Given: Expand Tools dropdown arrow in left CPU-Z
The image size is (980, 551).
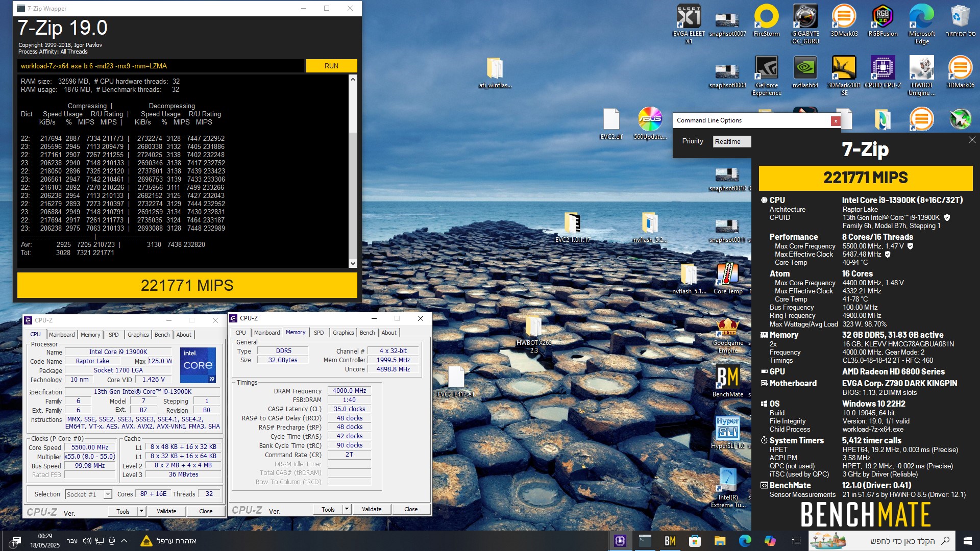Looking at the screenshot, I should click(141, 511).
